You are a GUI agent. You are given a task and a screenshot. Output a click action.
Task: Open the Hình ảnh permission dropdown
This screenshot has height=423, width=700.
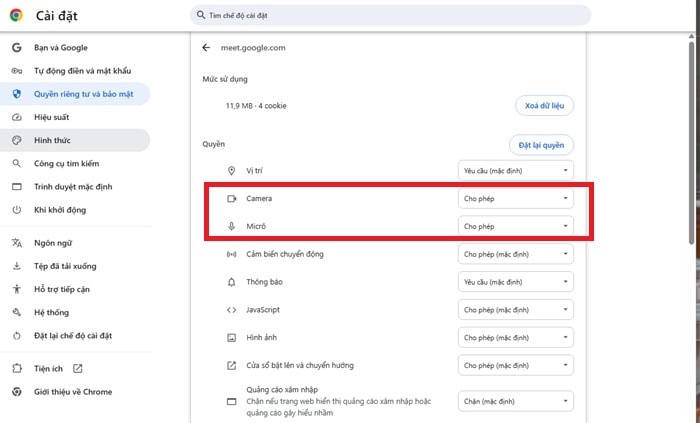516,338
